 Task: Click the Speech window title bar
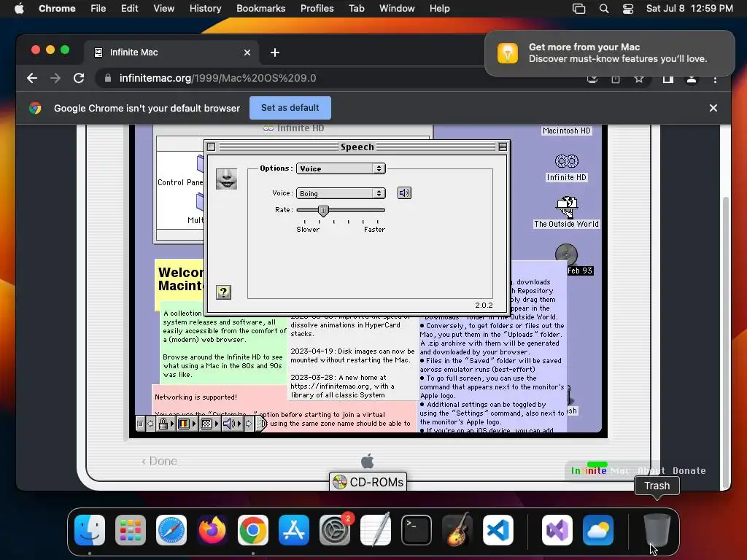click(357, 147)
